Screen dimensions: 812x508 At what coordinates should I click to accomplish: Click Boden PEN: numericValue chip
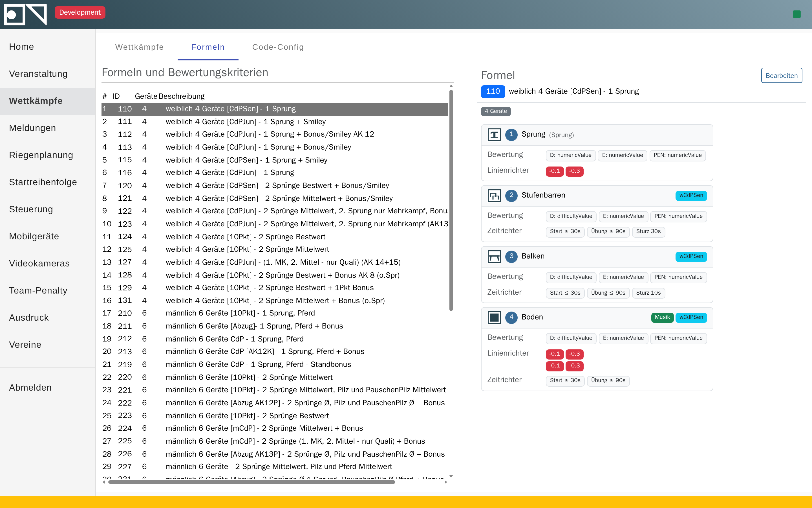[678, 338]
